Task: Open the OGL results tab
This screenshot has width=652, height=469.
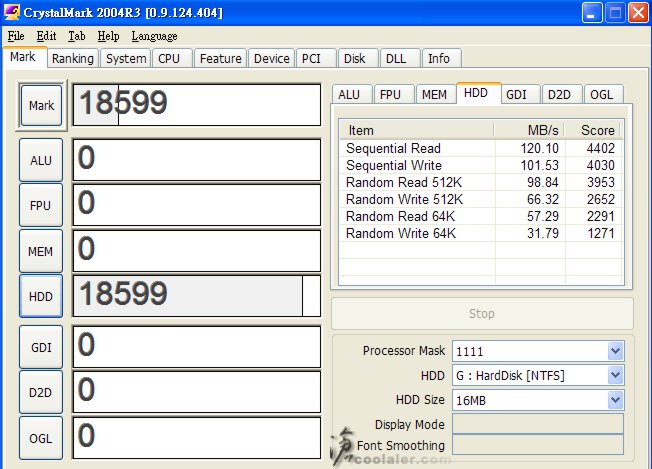Action: pyautogui.click(x=604, y=94)
